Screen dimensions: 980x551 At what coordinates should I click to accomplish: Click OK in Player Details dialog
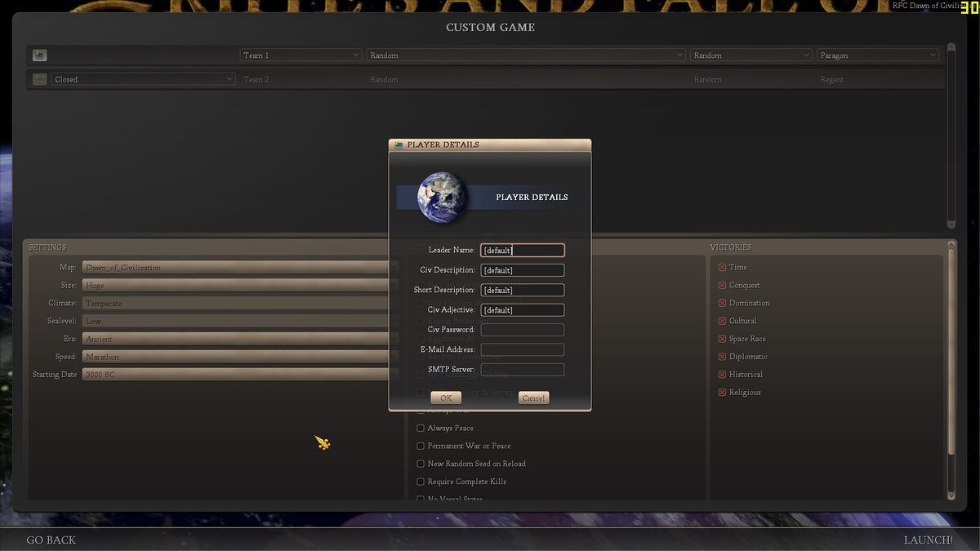pyautogui.click(x=446, y=398)
